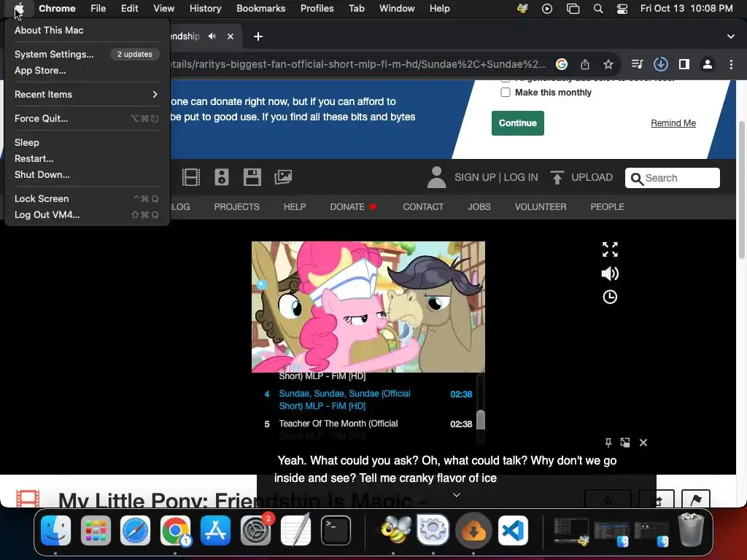747x560 pixels.
Task: Open the JOBS nav link
Action: (479, 206)
